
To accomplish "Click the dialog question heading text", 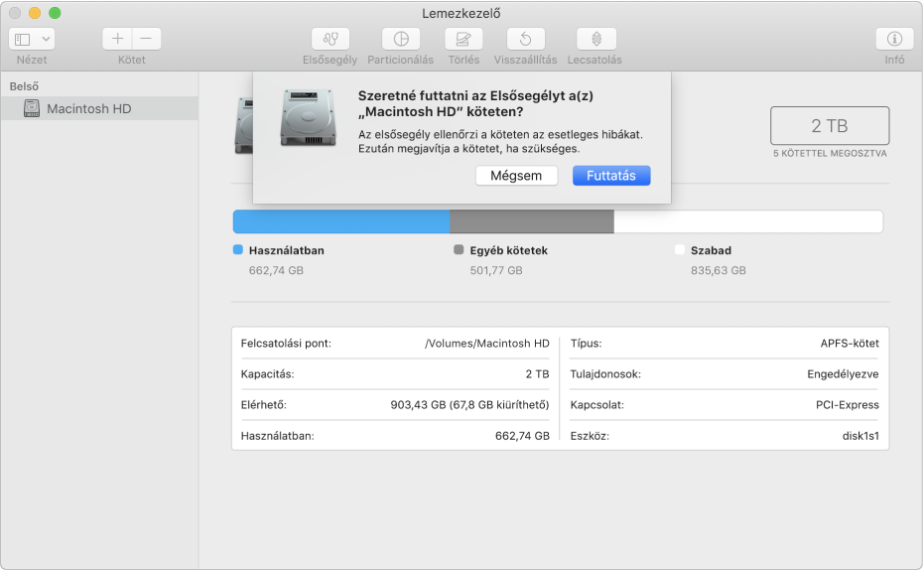I will point(475,104).
